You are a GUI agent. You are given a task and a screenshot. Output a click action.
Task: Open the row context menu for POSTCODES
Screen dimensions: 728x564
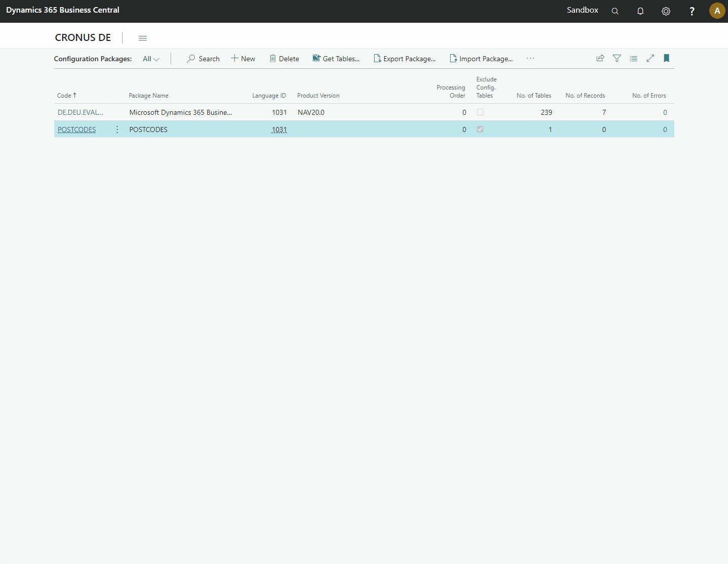tap(117, 129)
